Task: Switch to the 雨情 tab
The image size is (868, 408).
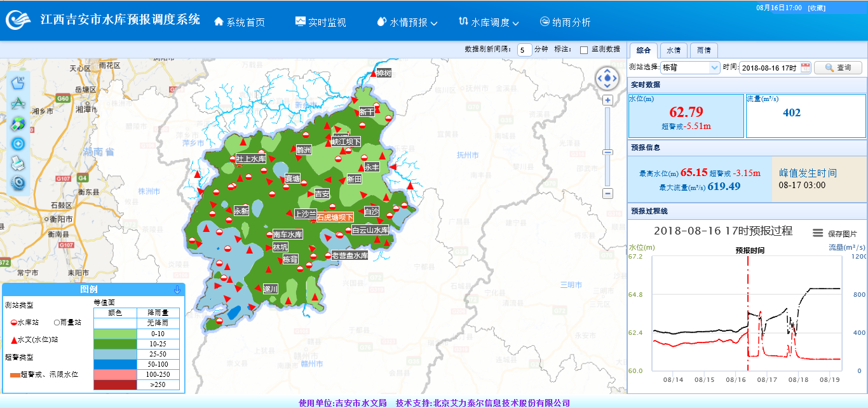Action: tap(704, 50)
